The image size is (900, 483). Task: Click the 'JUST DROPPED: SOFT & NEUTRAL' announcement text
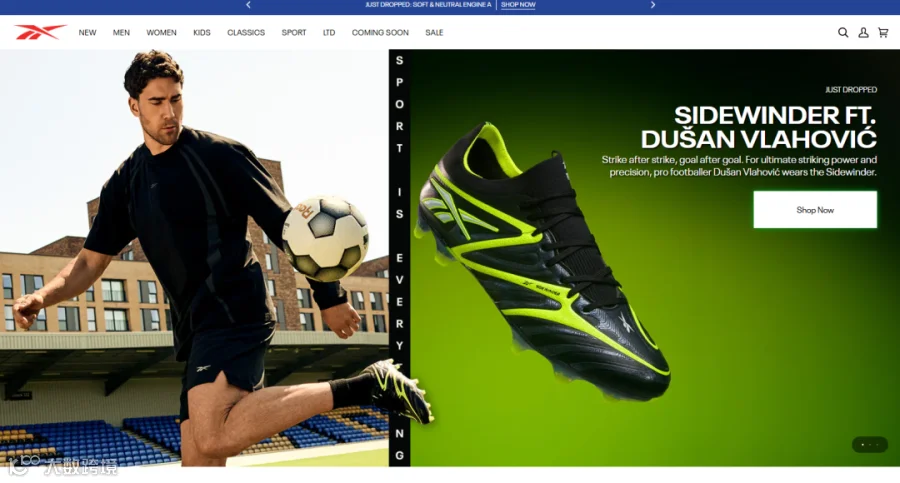[x=428, y=5]
